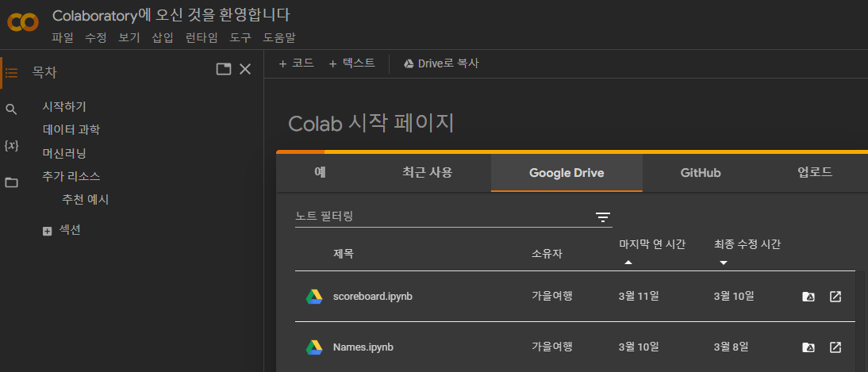Select the Google Drive tab
The width and height of the screenshot is (868, 372).
pyautogui.click(x=567, y=173)
